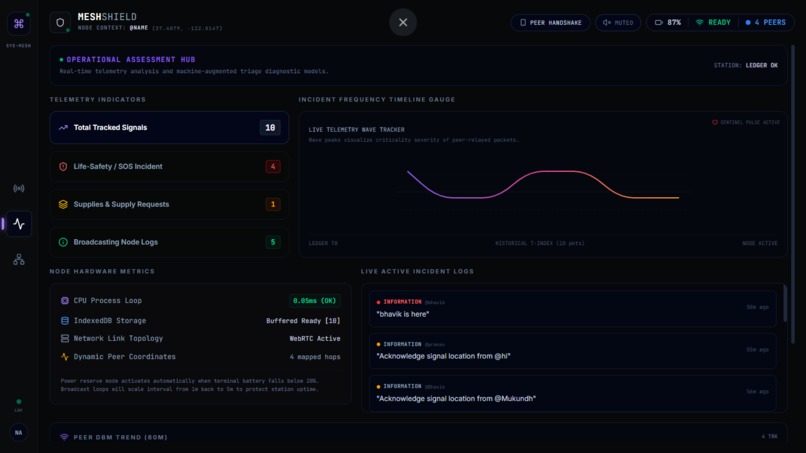Click the command-symbol logo in sidebar
Viewport: 806px width, 453px height.
[x=19, y=24]
